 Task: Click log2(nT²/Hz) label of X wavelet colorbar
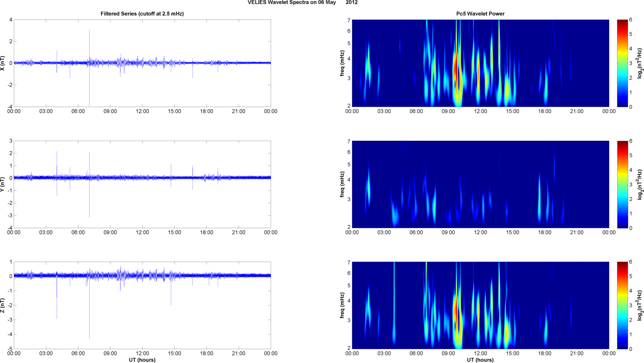(x=640, y=63)
